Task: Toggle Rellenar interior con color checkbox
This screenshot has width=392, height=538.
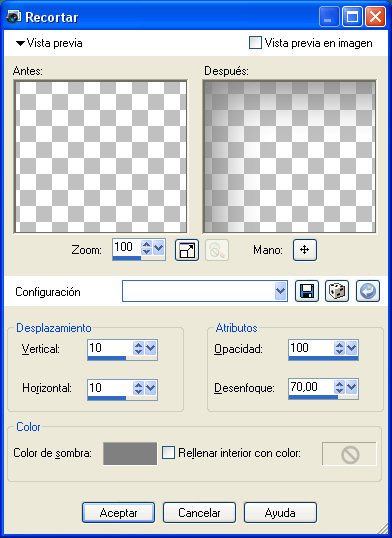Action: (x=168, y=453)
